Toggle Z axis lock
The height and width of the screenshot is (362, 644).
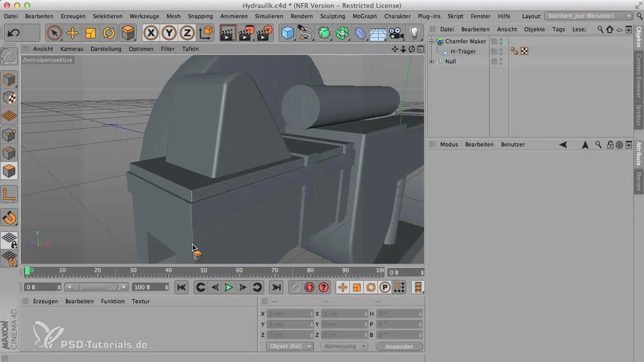(187, 33)
